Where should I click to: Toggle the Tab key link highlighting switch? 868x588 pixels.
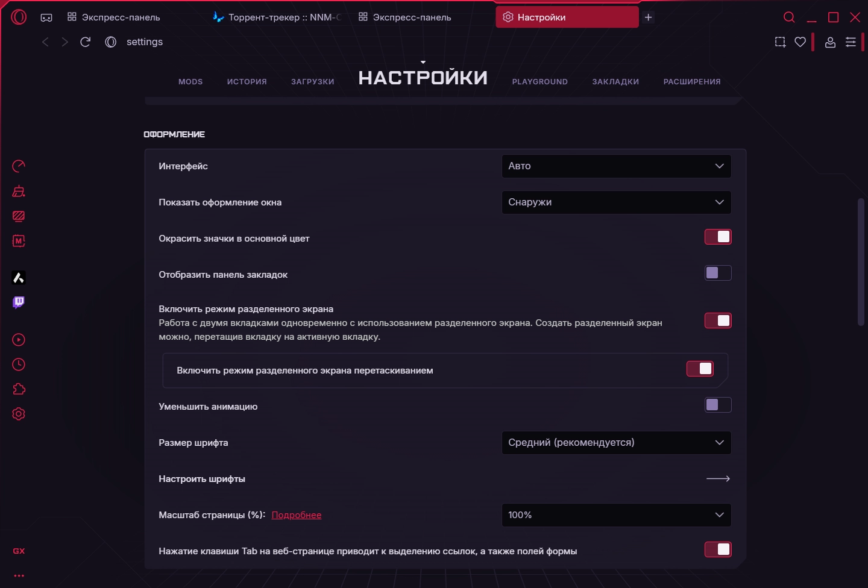coord(718,549)
